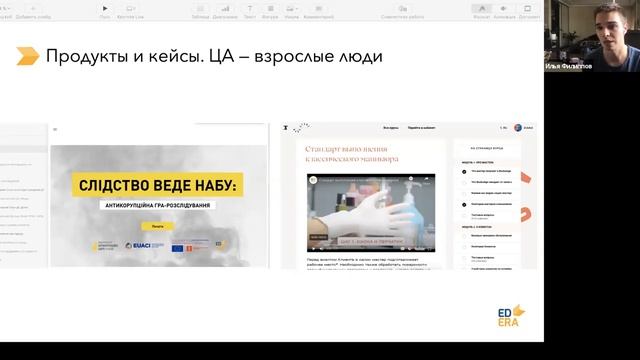Click the yellow start button in НАБУ image
Screen dimensions: 640x360
(157, 226)
